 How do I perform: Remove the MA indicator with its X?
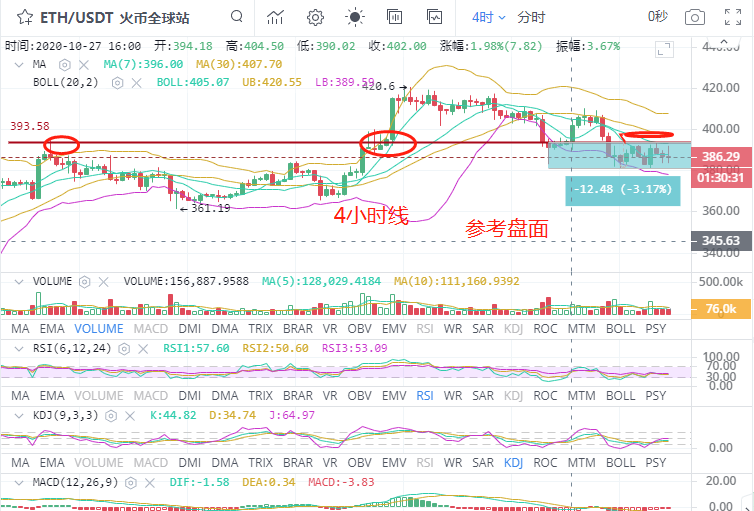pos(84,64)
